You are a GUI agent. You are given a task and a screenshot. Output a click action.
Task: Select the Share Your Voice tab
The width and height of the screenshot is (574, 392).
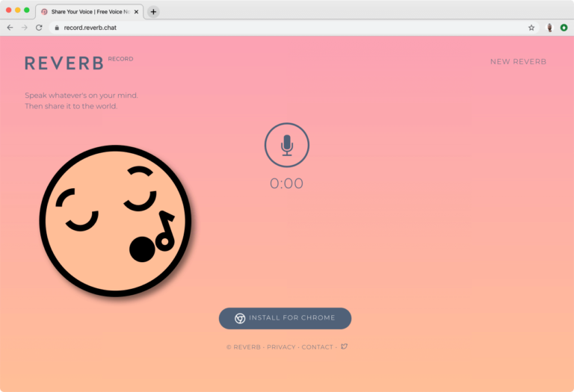90,12
